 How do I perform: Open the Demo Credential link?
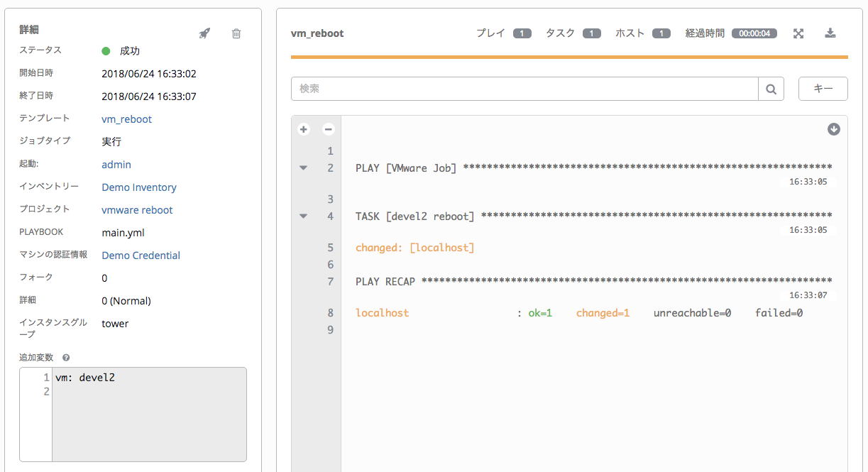(x=141, y=256)
